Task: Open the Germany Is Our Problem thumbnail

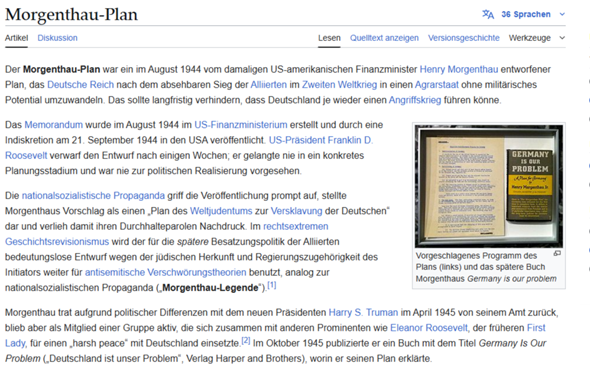Action: (x=489, y=186)
